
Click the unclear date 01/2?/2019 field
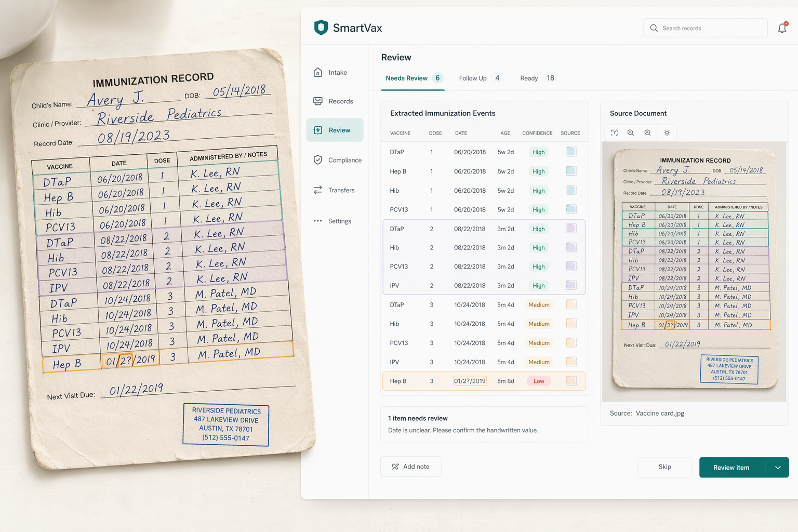[469, 381]
